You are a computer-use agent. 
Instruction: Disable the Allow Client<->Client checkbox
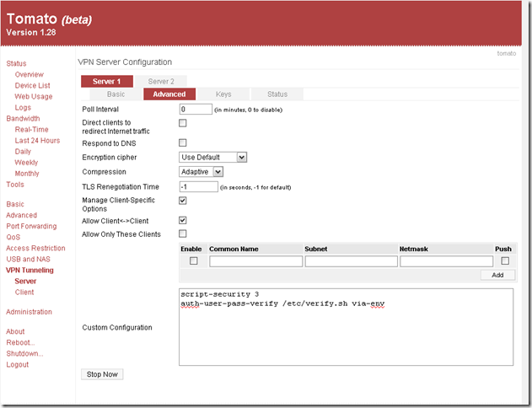click(183, 220)
